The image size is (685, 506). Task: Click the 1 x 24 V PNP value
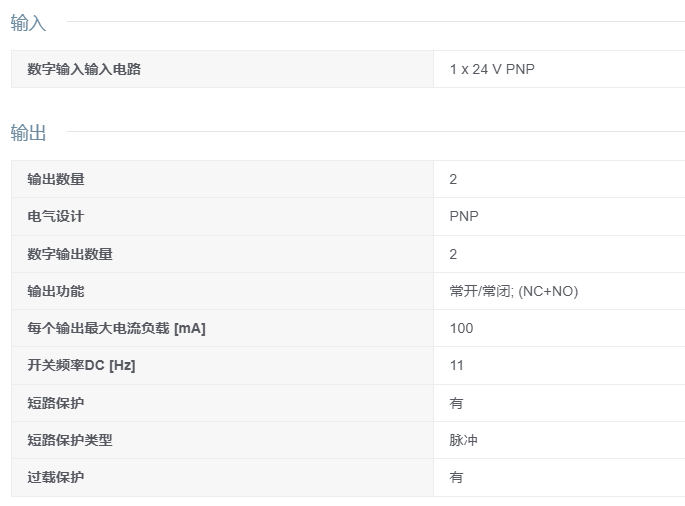(x=492, y=69)
